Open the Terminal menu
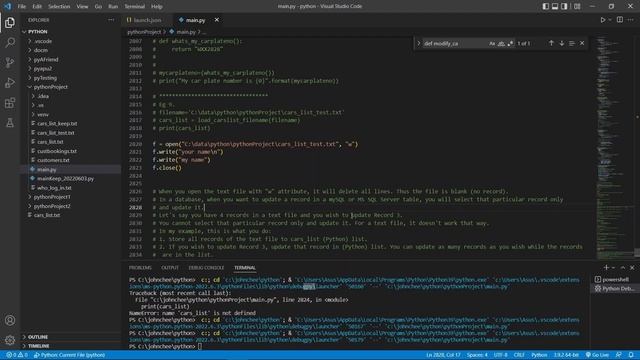This screenshot has height=360, width=640. [134, 6]
